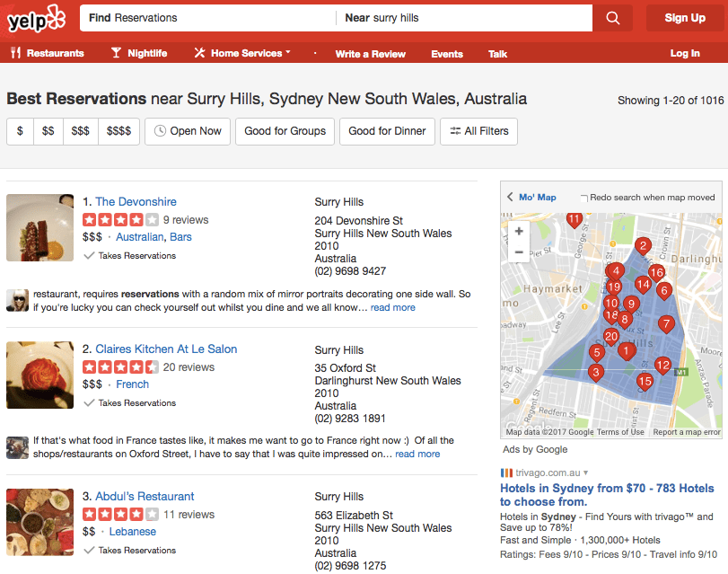This screenshot has width=728, height=574.
Task: Filter by $$$ price range
Action: pyautogui.click(x=80, y=131)
